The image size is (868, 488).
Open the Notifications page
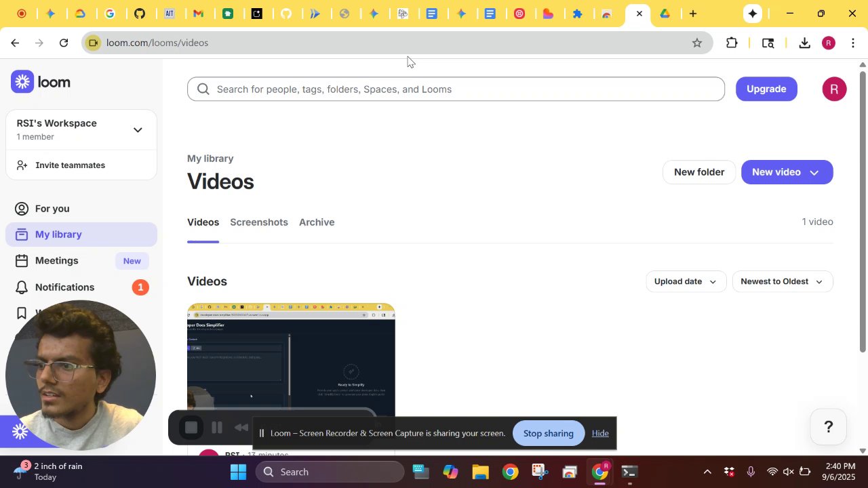point(81,287)
